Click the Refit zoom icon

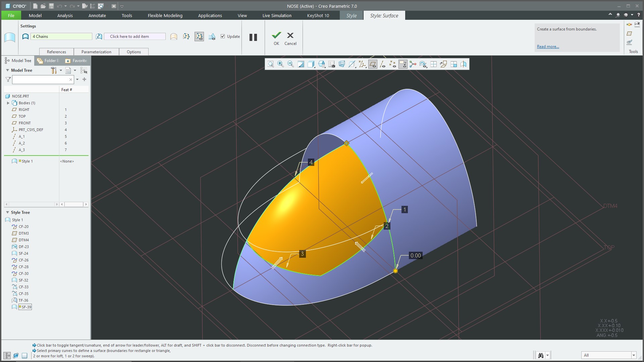click(x=270, y=64)
